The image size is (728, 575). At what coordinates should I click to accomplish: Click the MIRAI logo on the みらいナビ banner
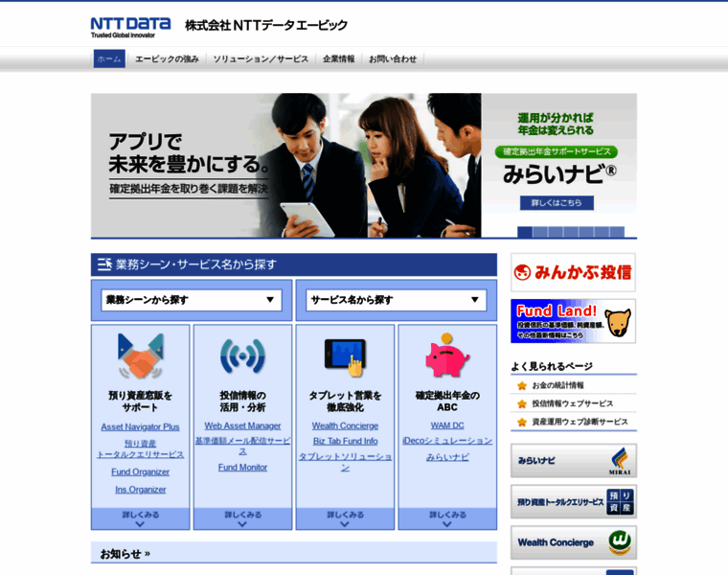tap(621, 461)
